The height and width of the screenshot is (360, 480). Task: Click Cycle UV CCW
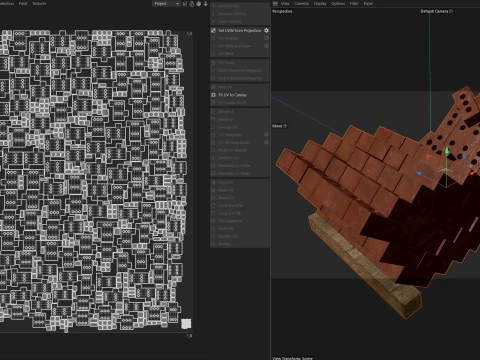click(x=240, y=206)
